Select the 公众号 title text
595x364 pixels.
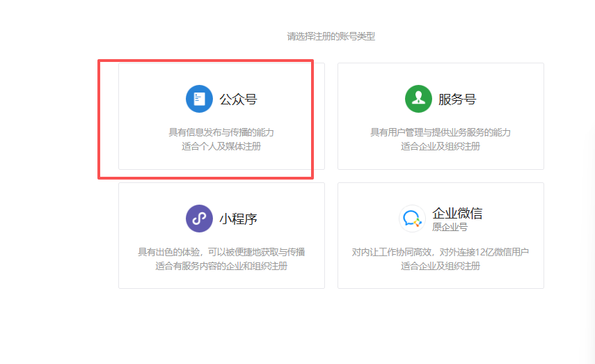[238, 100]
